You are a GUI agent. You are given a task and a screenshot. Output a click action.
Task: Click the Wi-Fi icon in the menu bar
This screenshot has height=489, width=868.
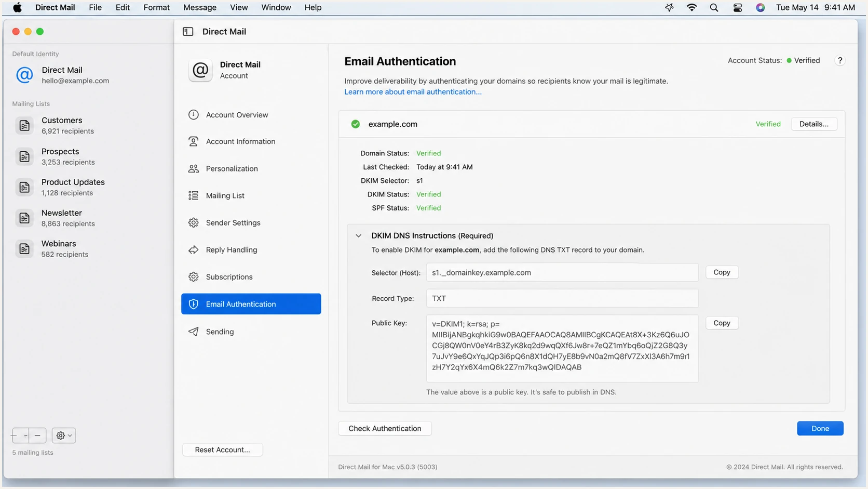(x=692, y=7)
